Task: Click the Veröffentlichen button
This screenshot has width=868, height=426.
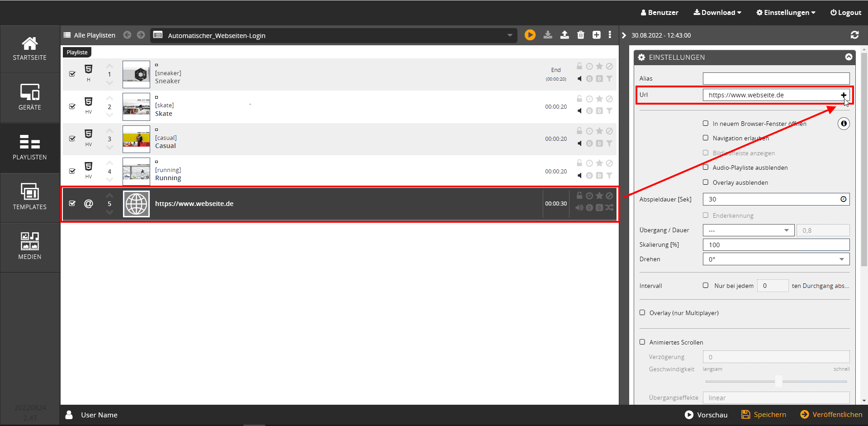Action: point(831,415)
